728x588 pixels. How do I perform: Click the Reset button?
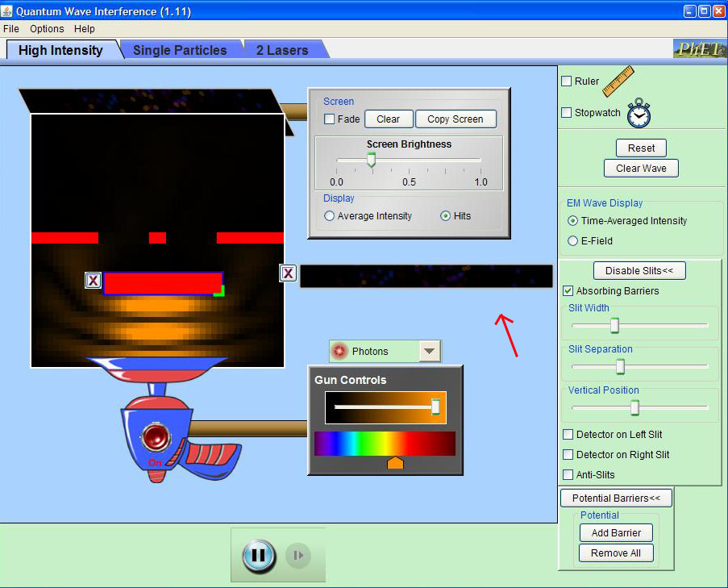coord(641,148)
